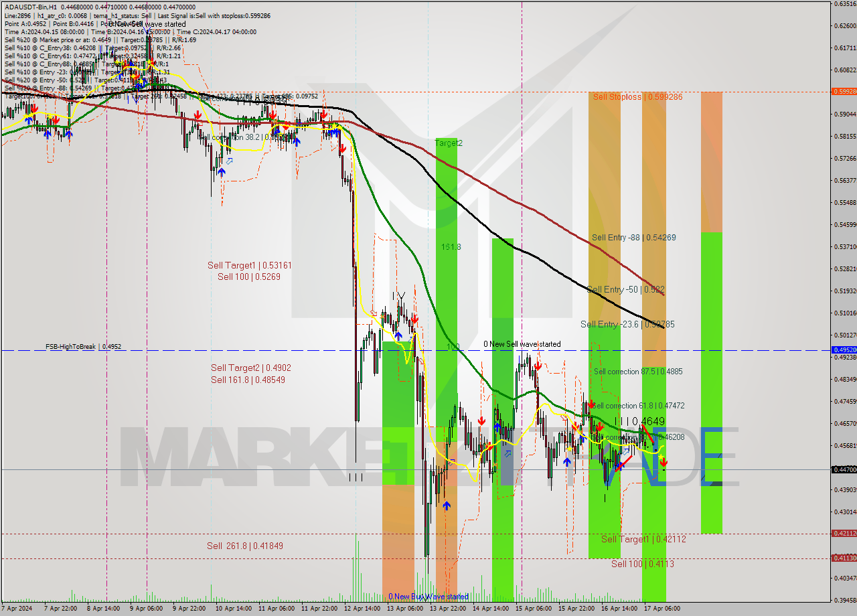Click the '15 Apr 22:00' time axis label
Image resolution: width=857 pixels, height=616 pixels.
tap(576, 609)
